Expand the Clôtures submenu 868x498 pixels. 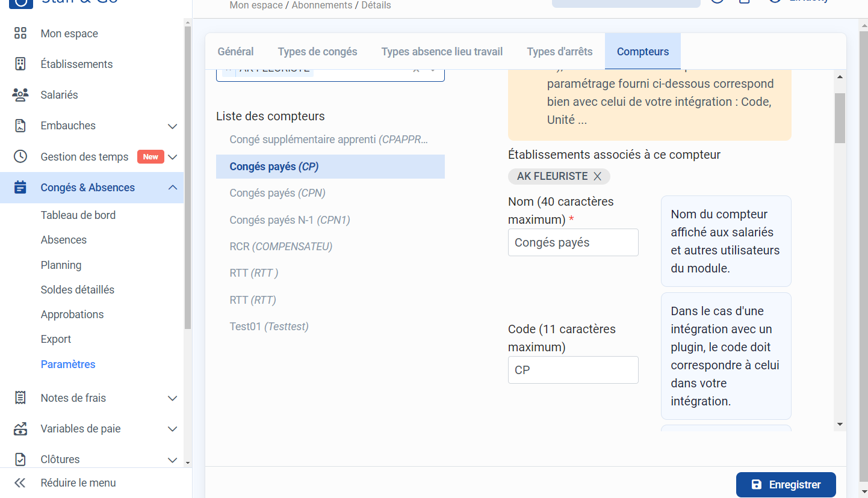pyautogui.click(x=173, y=460)
